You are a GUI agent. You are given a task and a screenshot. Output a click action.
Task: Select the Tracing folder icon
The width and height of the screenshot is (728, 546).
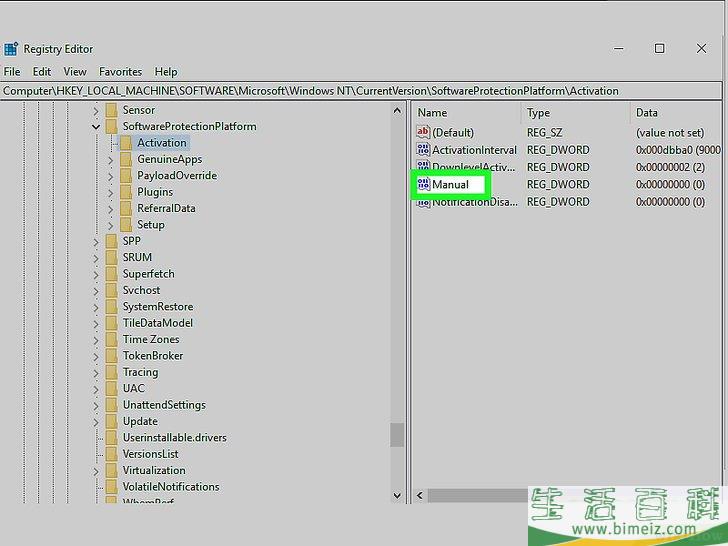pyautogui.click(x=111, y=372)
